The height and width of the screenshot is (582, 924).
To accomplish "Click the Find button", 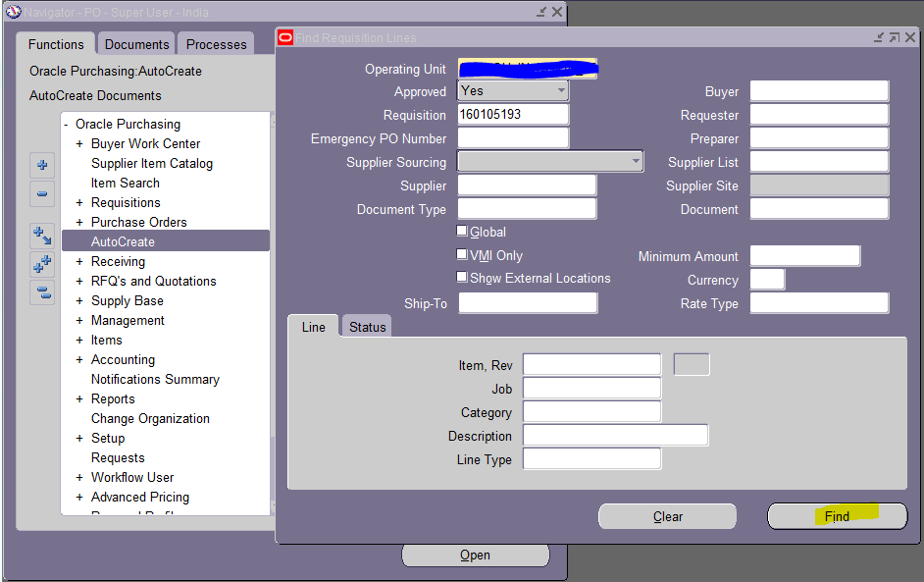I will click(837, 515).
